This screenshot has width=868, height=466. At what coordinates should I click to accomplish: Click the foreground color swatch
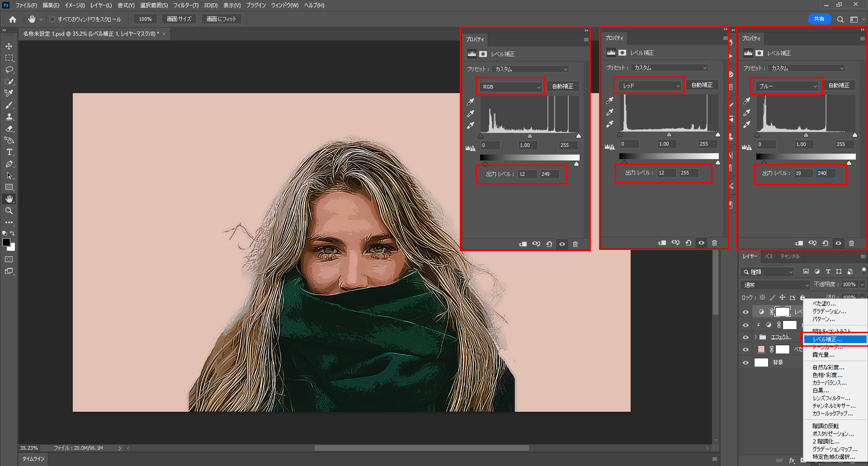point(6,242)
